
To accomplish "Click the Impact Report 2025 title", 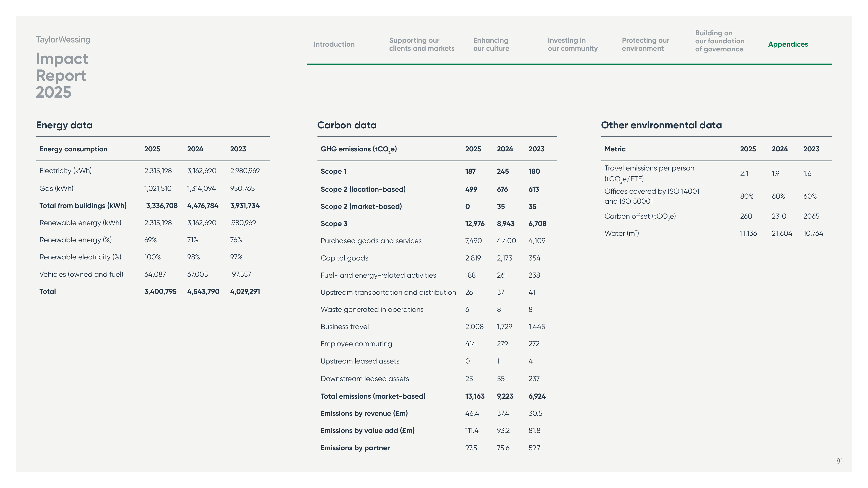I will 62,75.
